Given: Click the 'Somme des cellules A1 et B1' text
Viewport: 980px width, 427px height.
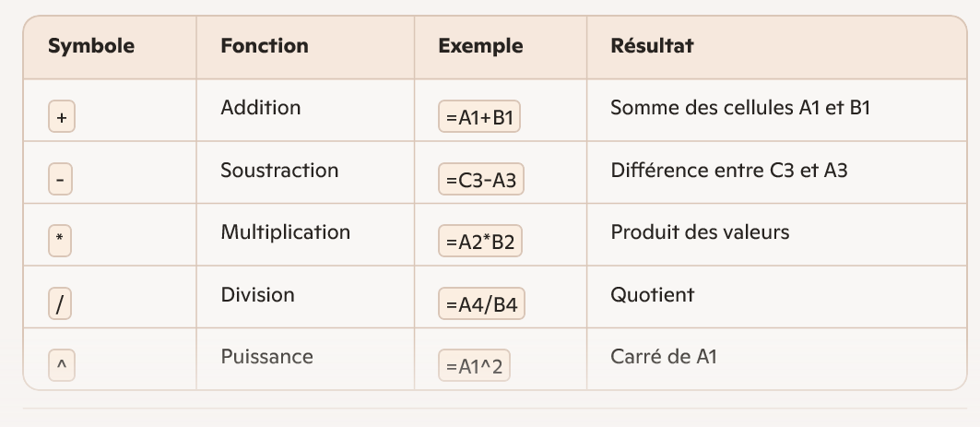Looking at the screenshot, I should (x=740, y=108).
